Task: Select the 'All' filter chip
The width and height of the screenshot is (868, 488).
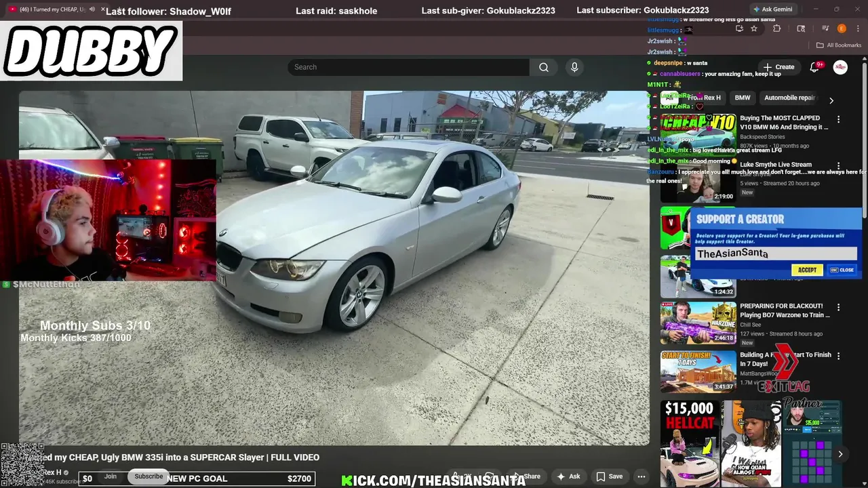Action: tap(669, 98)
